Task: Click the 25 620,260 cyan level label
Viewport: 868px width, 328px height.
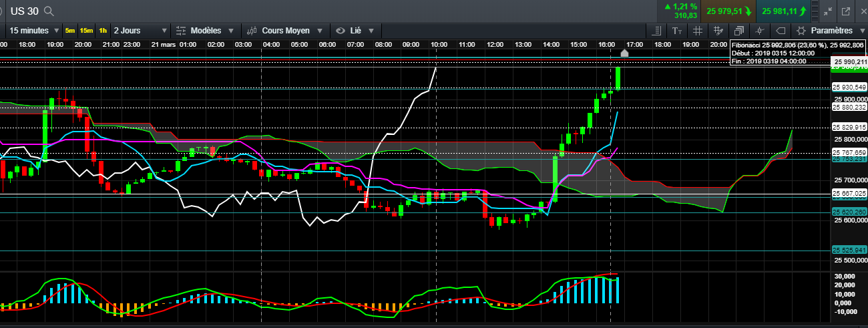Action: point(849,212)
